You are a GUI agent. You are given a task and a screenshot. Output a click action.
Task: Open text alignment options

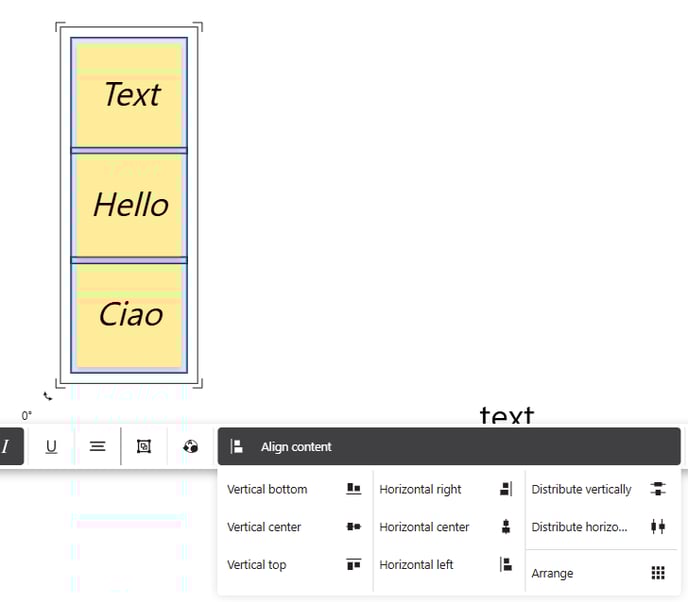point(97,446)
